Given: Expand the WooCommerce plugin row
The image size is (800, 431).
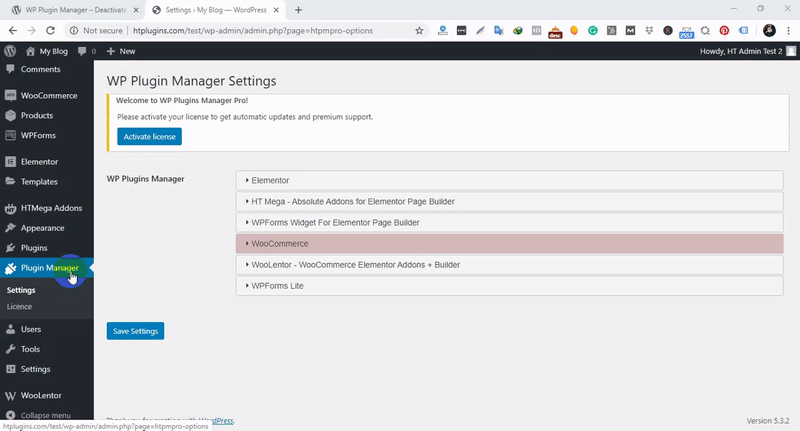Looking at the screenshot, I should (x=509, y=243).
